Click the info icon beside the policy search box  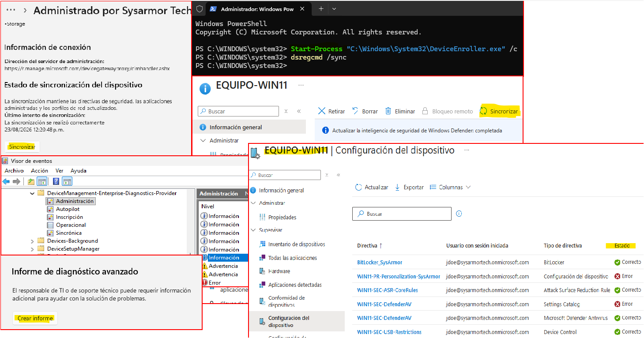tap(459, 214)
